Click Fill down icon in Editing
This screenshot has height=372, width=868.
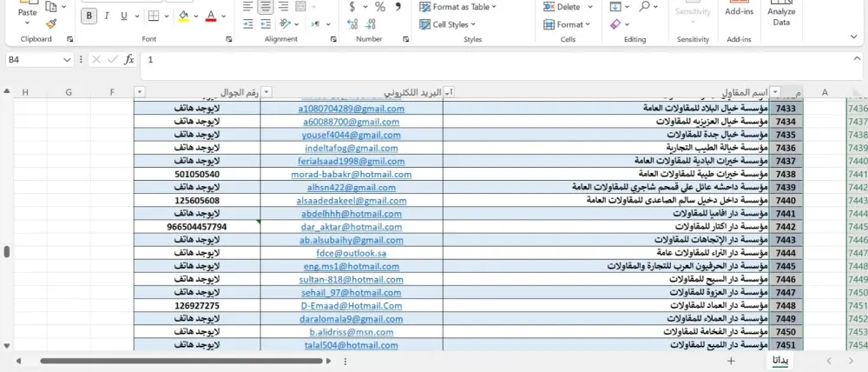(615, 7)
